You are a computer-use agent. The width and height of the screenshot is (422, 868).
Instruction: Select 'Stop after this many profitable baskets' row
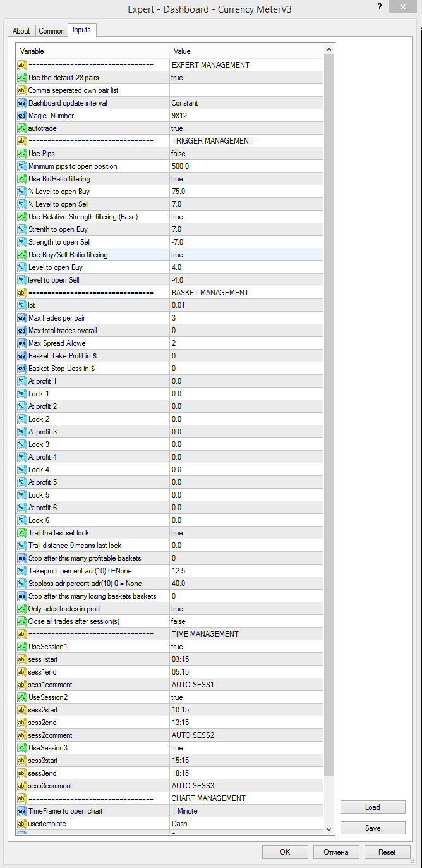coord(169,558)
